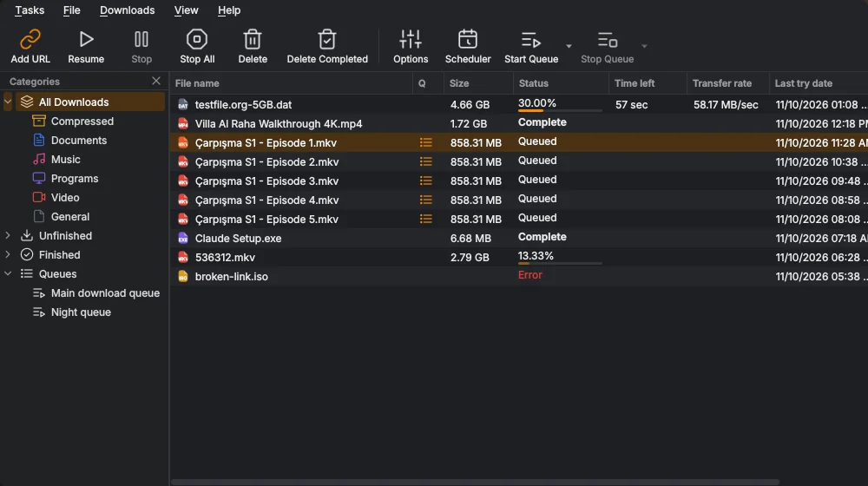Image resolution: width=868 pixels, height=486 pixels.
Task: Click the 13.33% progress bar
Action: coord(560,264)
